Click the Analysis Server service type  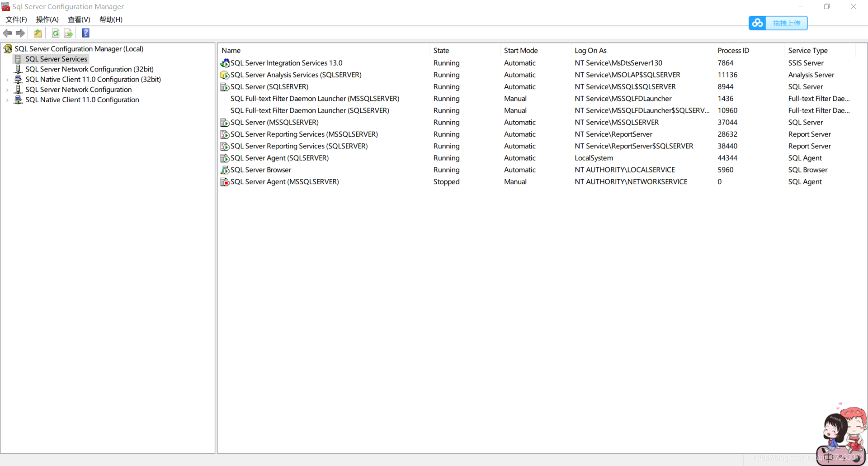click(x=811, y=75)
